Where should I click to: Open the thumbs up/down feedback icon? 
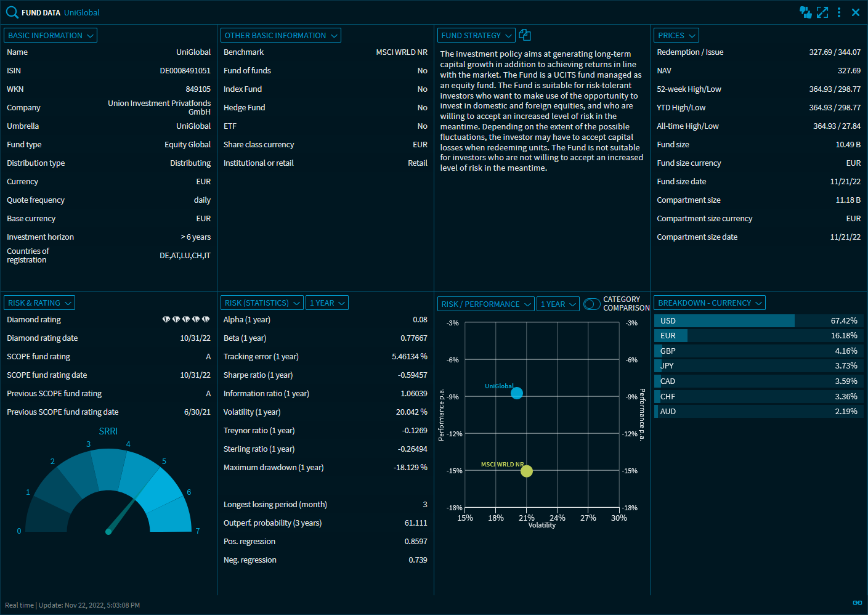coord(805,12)
